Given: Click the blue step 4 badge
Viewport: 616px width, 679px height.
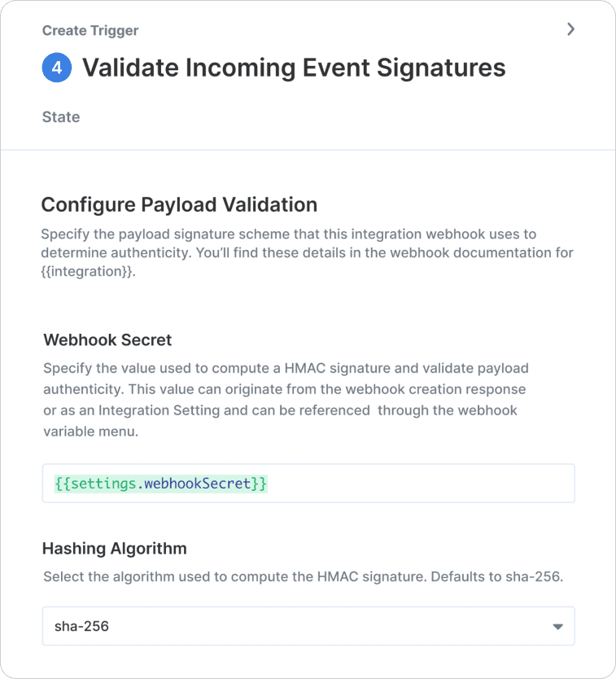Looking at the screenshot, I should [x=57, y=68].
